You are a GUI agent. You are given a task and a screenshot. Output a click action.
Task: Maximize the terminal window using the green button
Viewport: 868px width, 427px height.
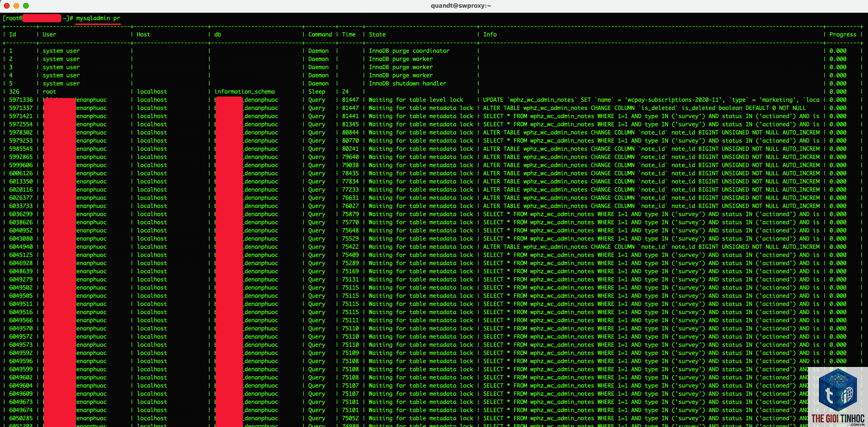26,6
